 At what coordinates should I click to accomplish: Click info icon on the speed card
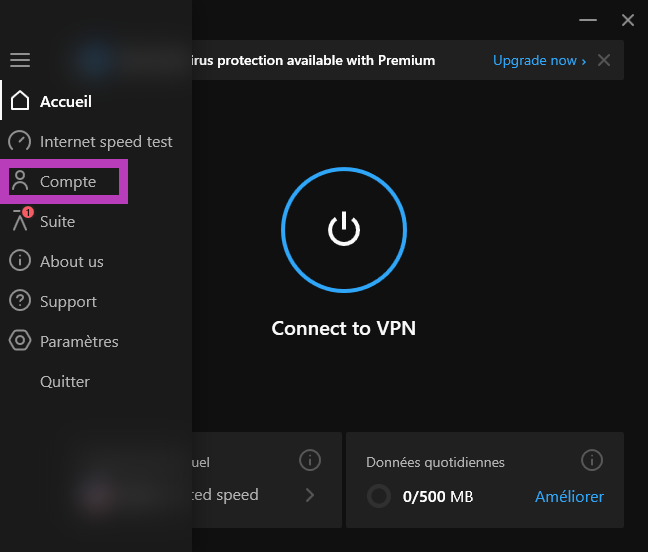click(x=310, y=460)
